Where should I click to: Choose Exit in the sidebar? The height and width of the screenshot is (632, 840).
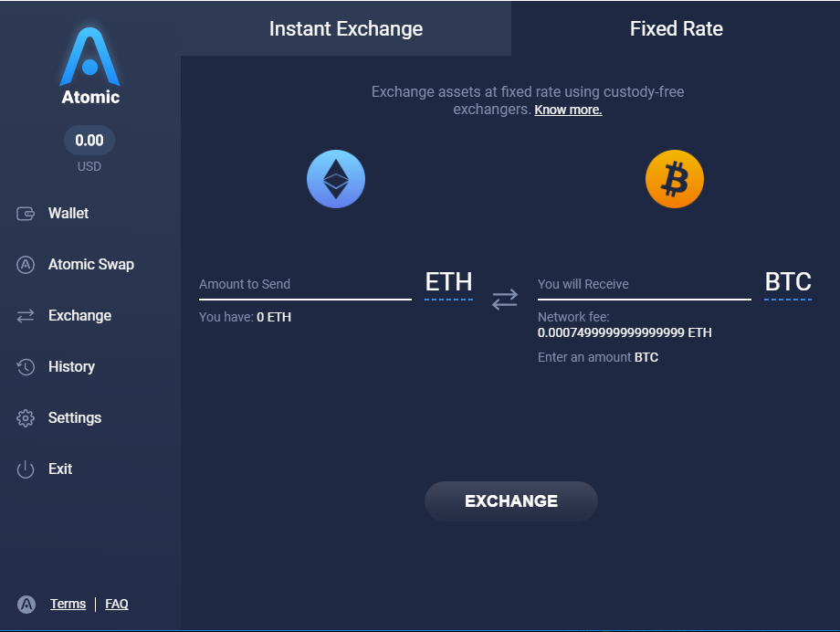click(x=60, y=469)
